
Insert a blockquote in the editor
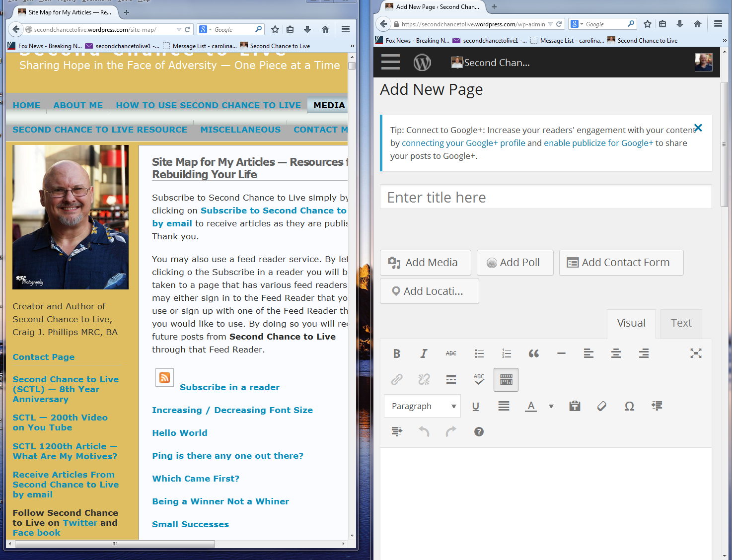[533, 353]
